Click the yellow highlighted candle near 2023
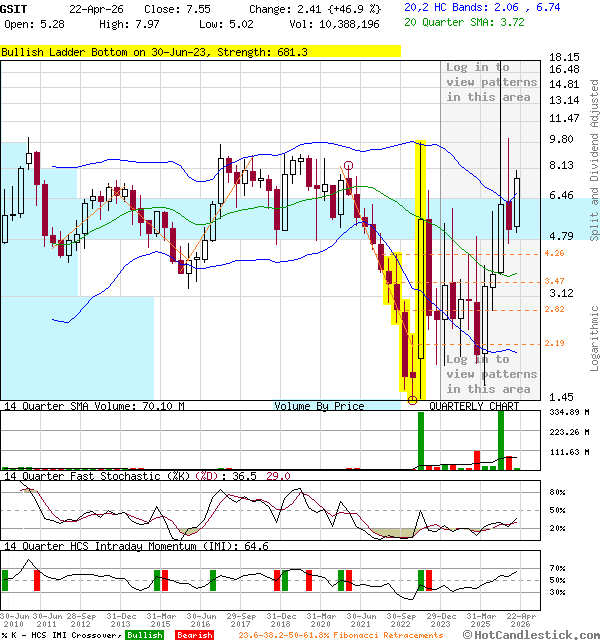This screenshot has width=600, height=640. coord(421,270)
